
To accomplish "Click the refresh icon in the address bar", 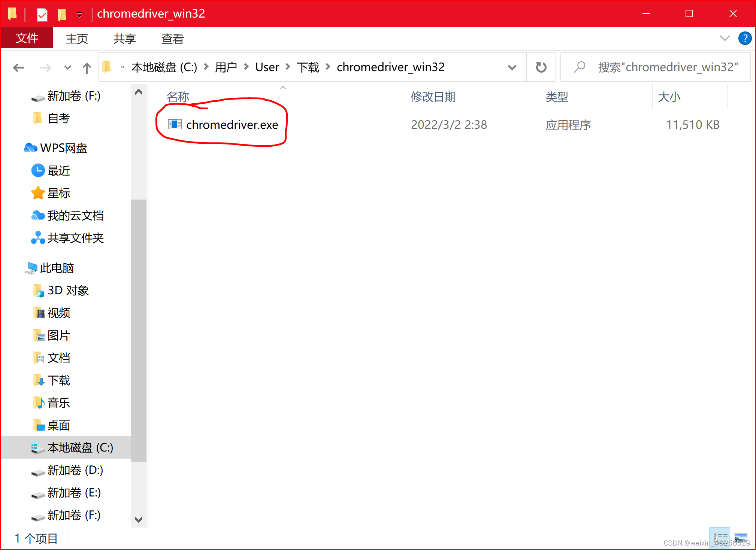I will [541, 67].
